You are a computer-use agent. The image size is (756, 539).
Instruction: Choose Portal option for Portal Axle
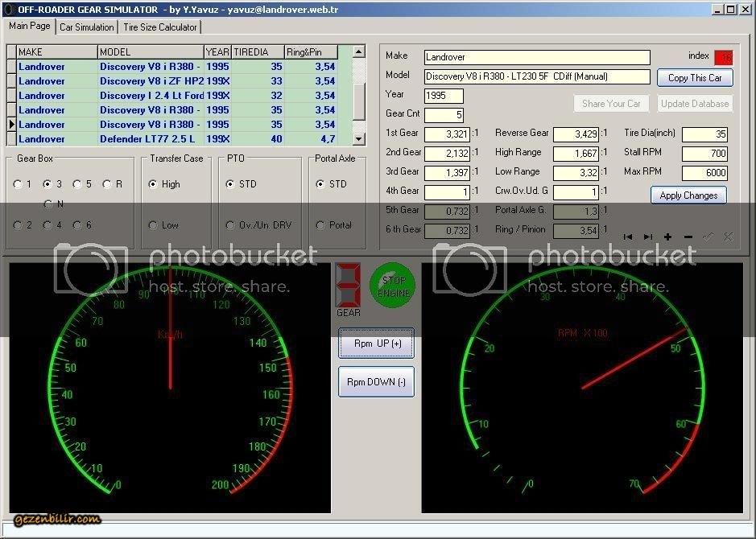pyautogui.click(x=322, y=225)
